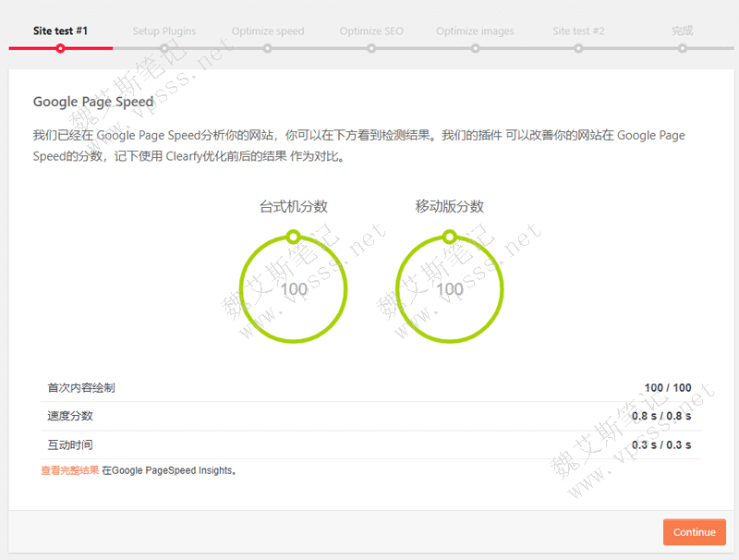
Task: Click the mobile score circle showing 100
Action: pos(450,288)
